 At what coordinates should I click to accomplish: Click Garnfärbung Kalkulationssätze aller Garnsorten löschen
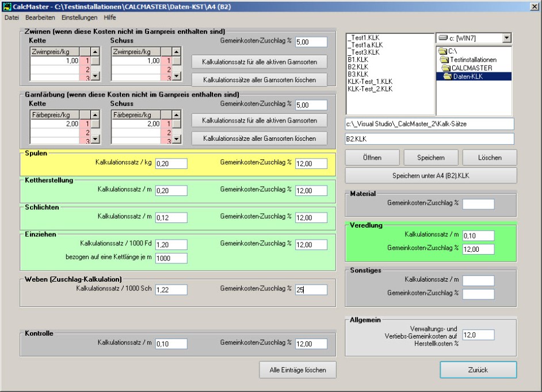259,139
